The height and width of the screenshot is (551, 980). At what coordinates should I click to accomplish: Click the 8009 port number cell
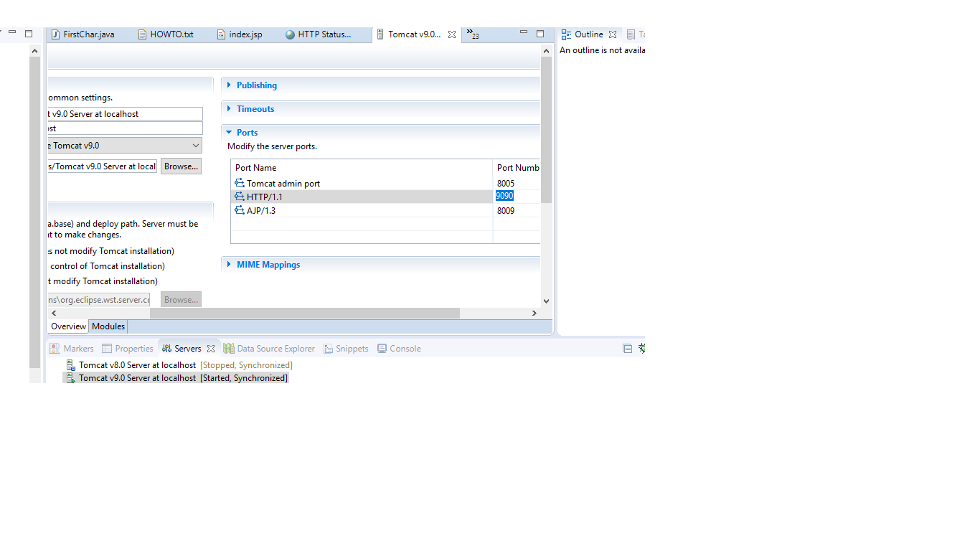coord(517,211)
